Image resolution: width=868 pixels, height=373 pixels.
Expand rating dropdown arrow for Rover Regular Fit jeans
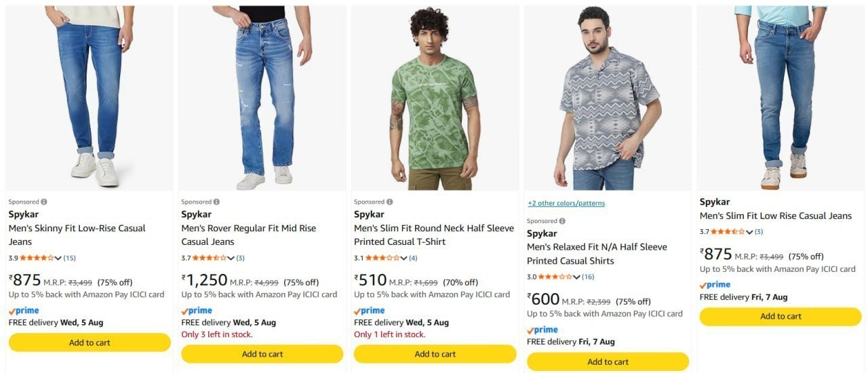coord(231,258)
